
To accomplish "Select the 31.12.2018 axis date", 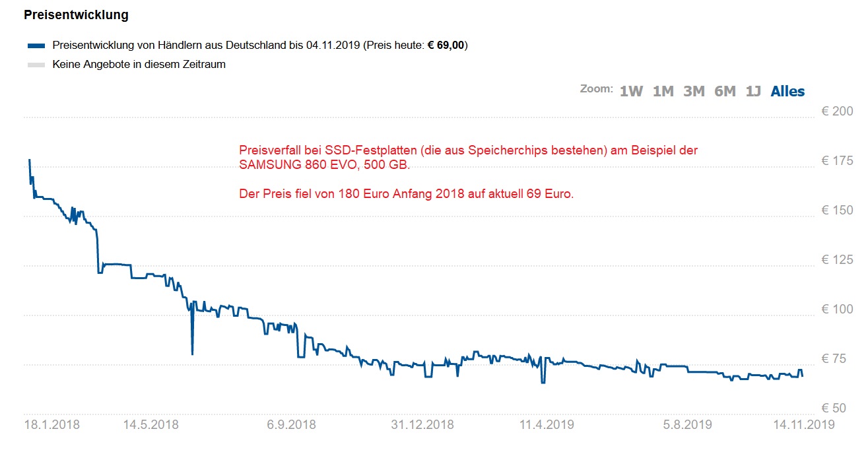I will pos(422,424).
